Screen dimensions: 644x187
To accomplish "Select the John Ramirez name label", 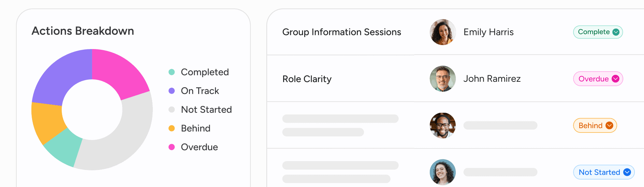I will pyautogui.click(x=492, y=79).
